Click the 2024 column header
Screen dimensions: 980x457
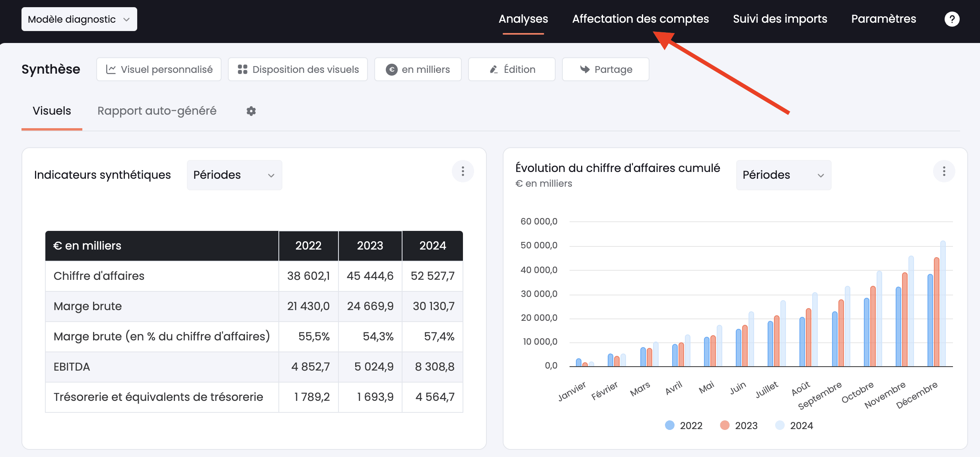433,246
